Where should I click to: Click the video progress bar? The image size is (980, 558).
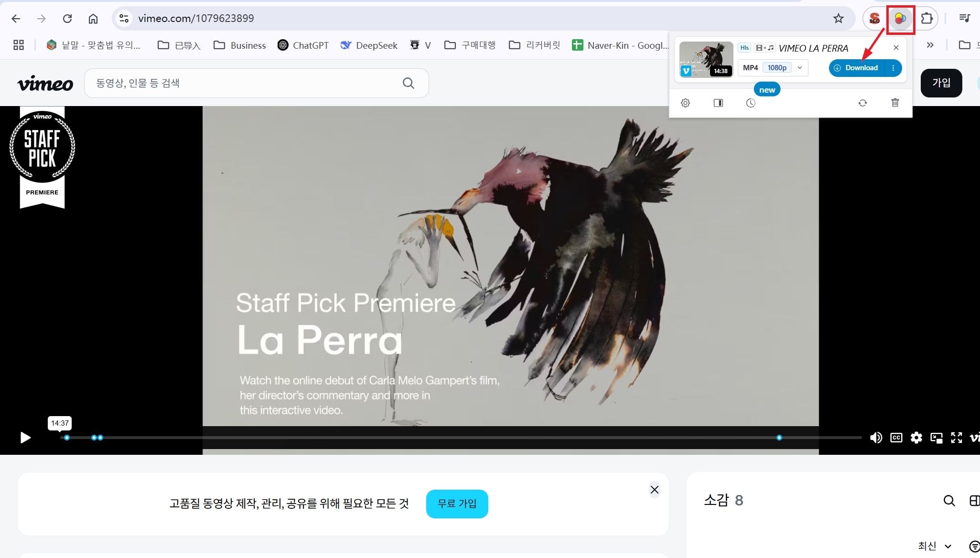(461, 438)
